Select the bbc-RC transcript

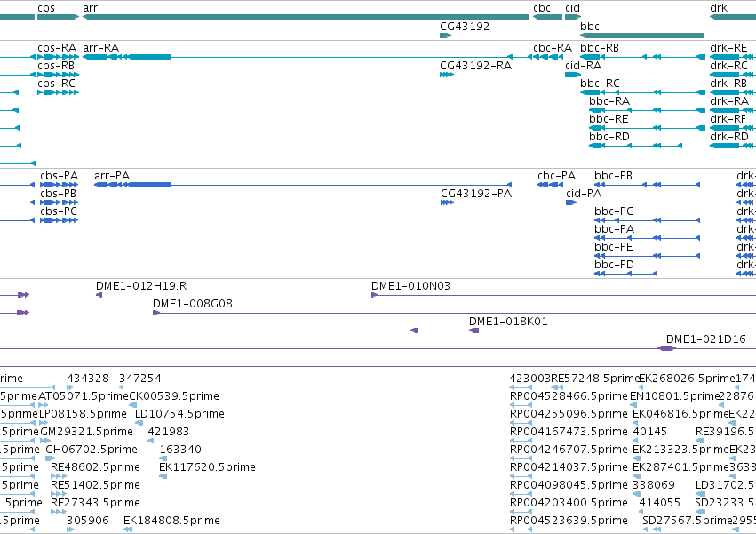[642, 92]
